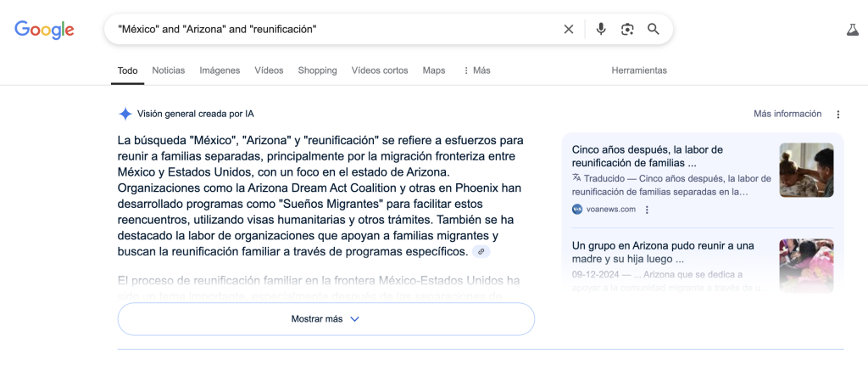Click the source link chip icon
This screenshot has width=868, height=370.
coord(481,252)
